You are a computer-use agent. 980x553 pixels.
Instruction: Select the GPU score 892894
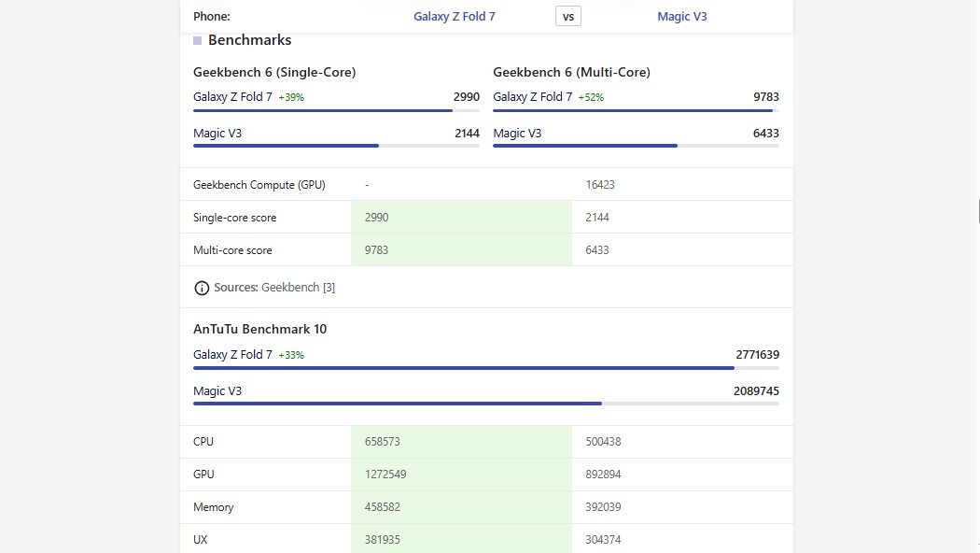tap(603, 475)
